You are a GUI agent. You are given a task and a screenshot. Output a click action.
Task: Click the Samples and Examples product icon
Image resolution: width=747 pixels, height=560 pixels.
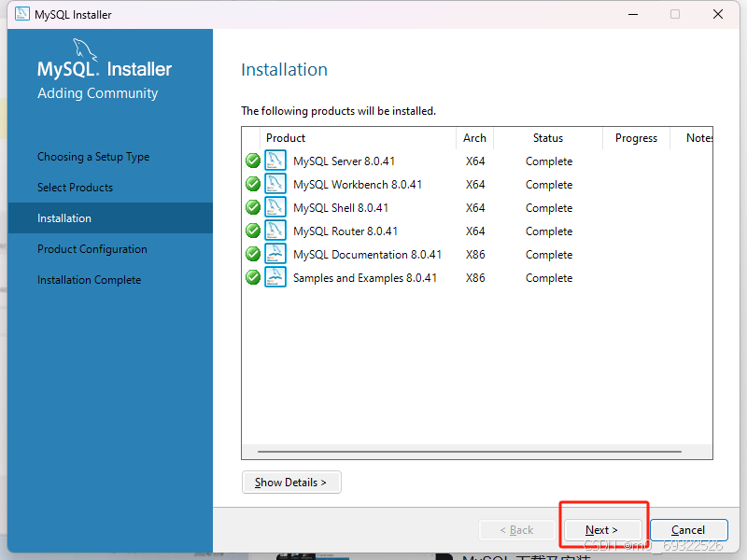click(275, 277)
